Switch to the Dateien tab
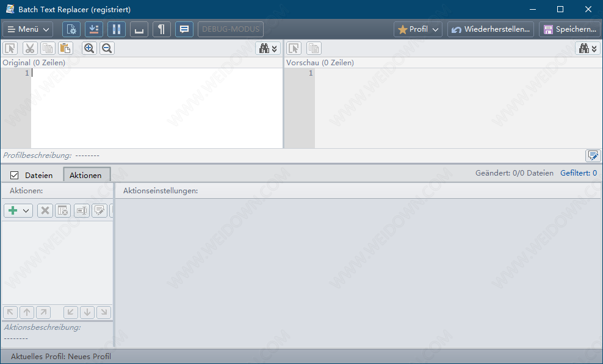 tap(38, 175)
